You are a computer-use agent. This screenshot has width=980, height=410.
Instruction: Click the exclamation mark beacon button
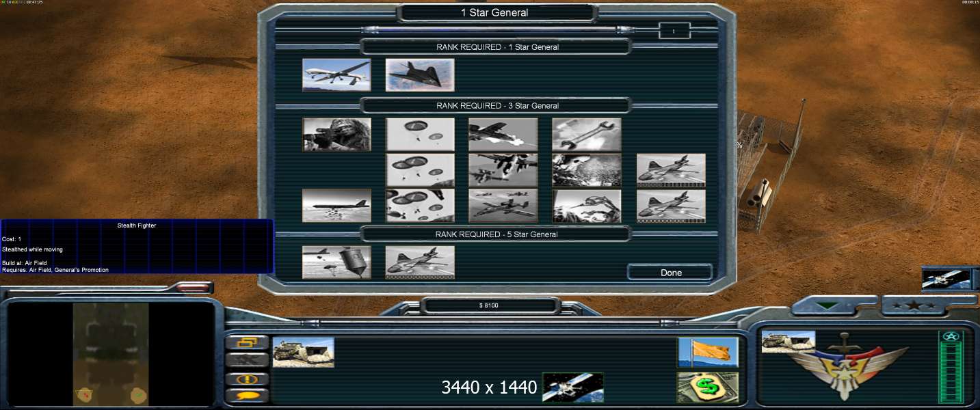[247, 379]
